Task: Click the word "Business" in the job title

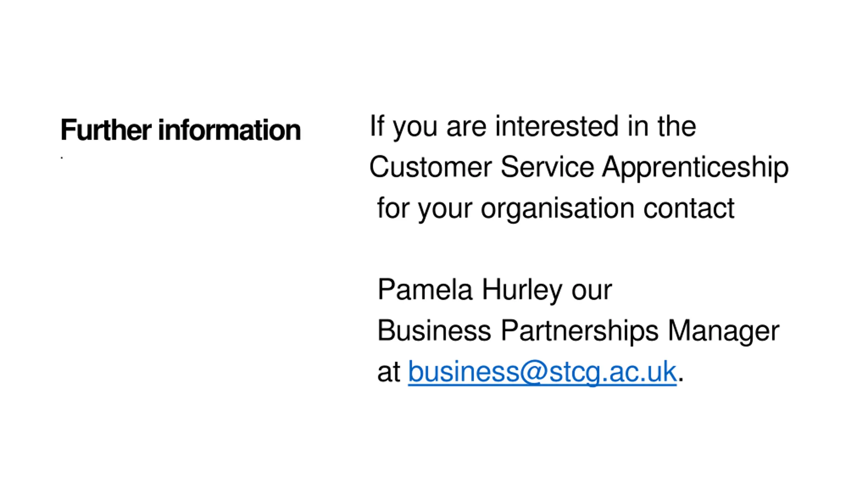Action: [x=434, y=330]
